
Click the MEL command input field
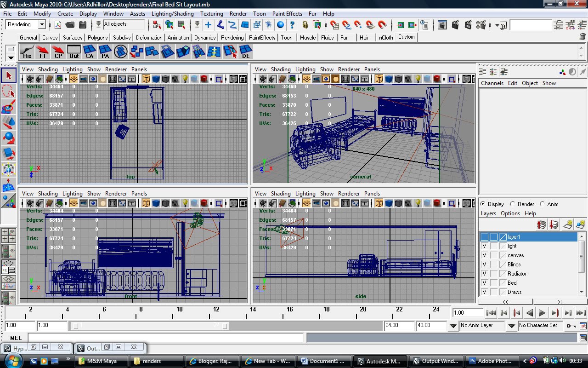coord(166,338)
